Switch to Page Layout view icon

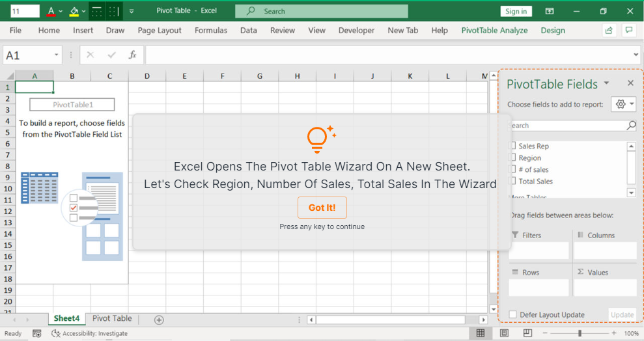505,333
